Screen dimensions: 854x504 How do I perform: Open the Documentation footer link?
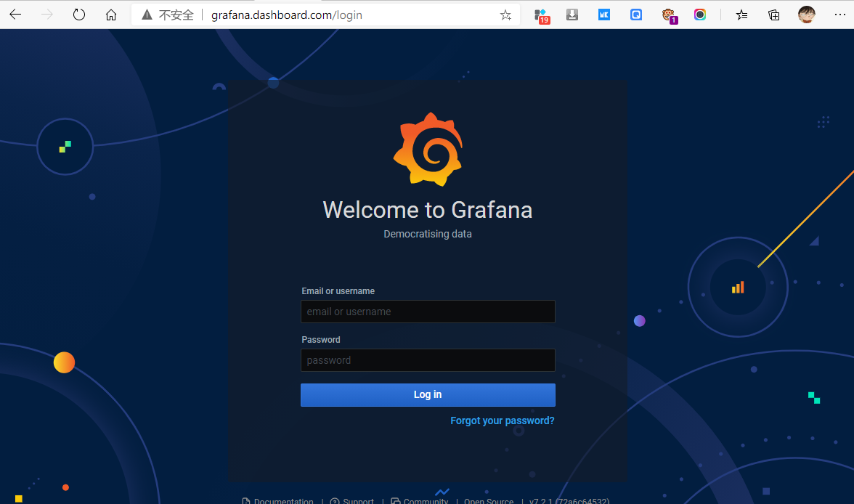pos(277,500)
